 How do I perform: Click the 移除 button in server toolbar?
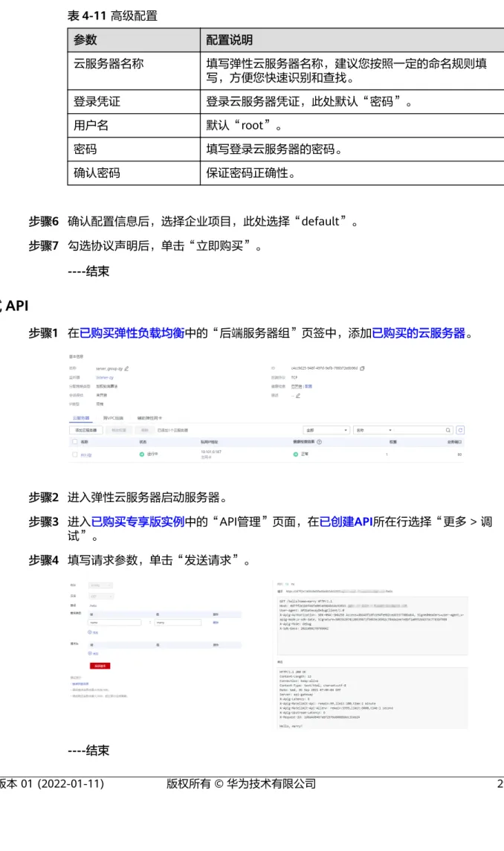click(144, 430)
